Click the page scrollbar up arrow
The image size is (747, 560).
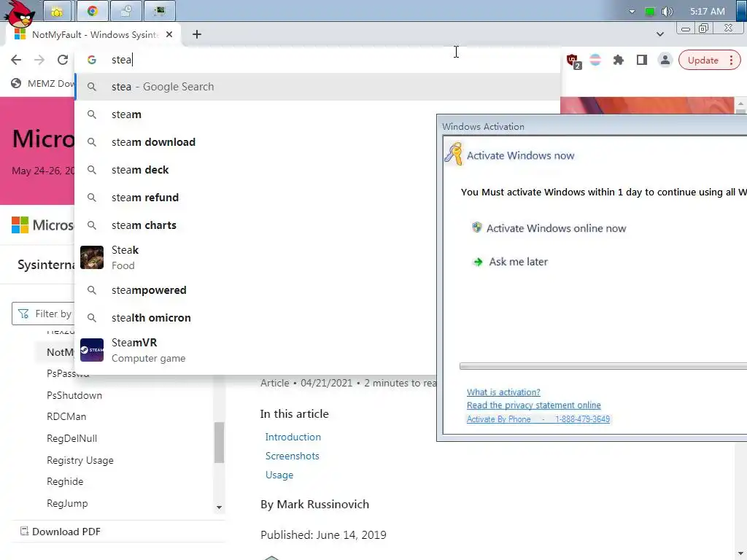(x=740, y=103)
